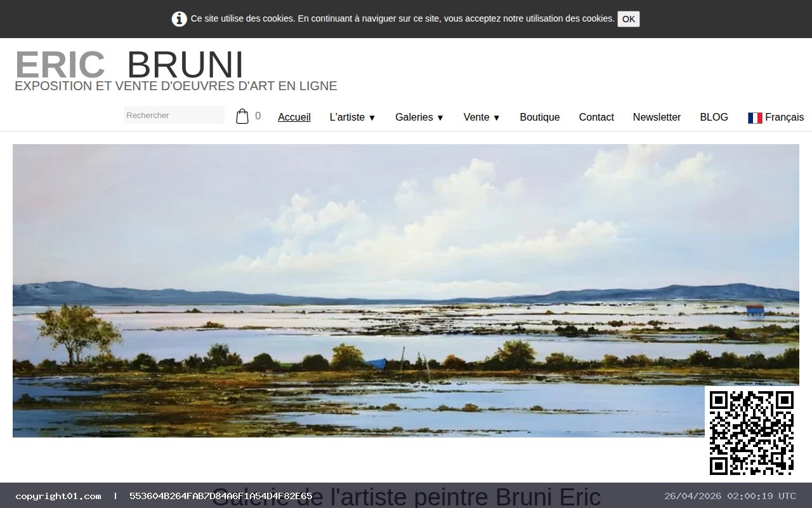Image resolution: width=812 pixels, height=508 pixels.
Task: Click the landscape painting banner
Action: pos(406,290)
